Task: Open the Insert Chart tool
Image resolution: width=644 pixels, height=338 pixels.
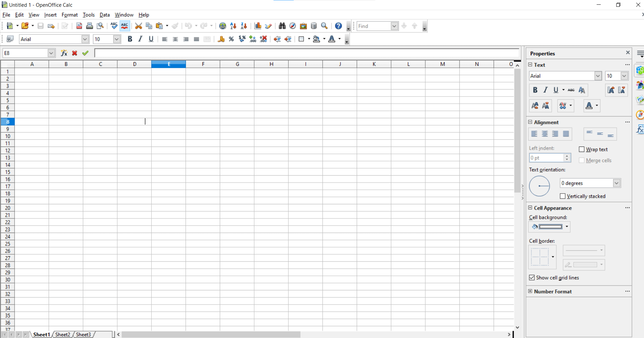Action: coord(258,26)
